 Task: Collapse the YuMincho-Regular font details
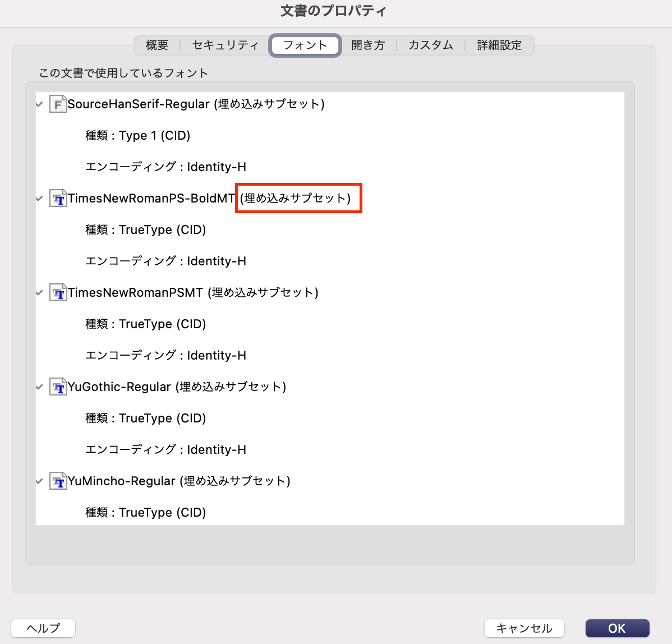(x=39, y=481)
